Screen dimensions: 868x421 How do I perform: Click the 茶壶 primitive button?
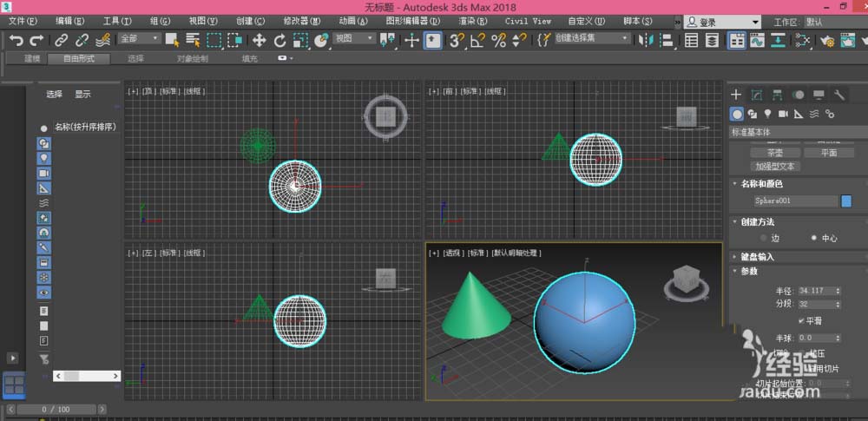click(775, 153)
